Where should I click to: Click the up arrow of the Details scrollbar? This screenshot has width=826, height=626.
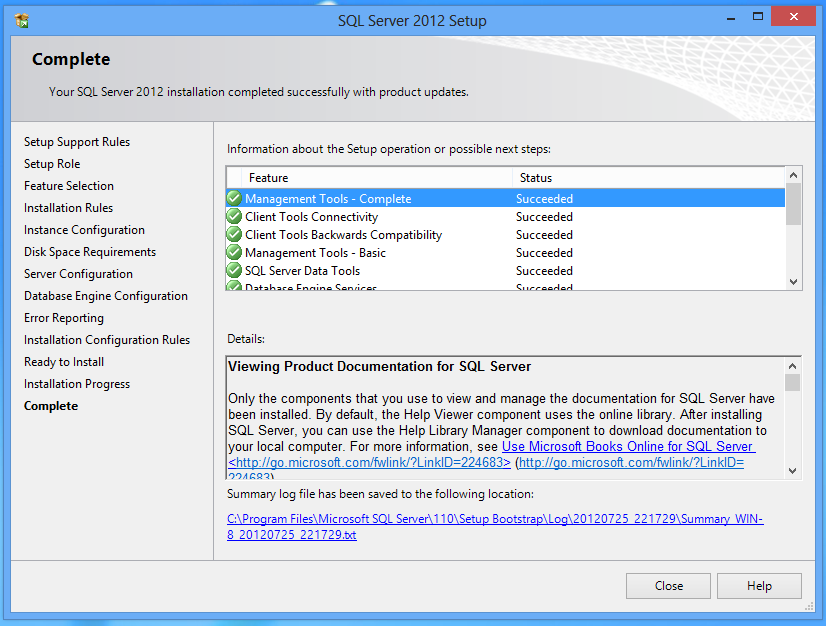point(792,366)
